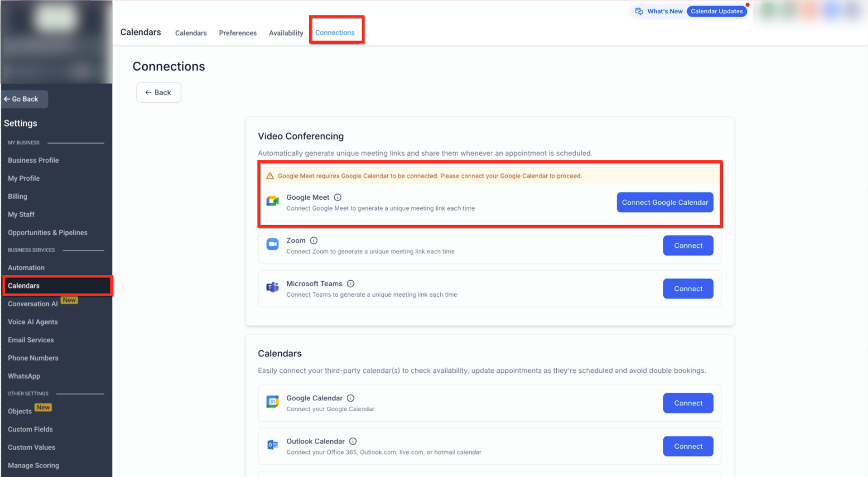Click the Microsoft Teams logo
The image size is (868, 477).
tap(272, 287)
